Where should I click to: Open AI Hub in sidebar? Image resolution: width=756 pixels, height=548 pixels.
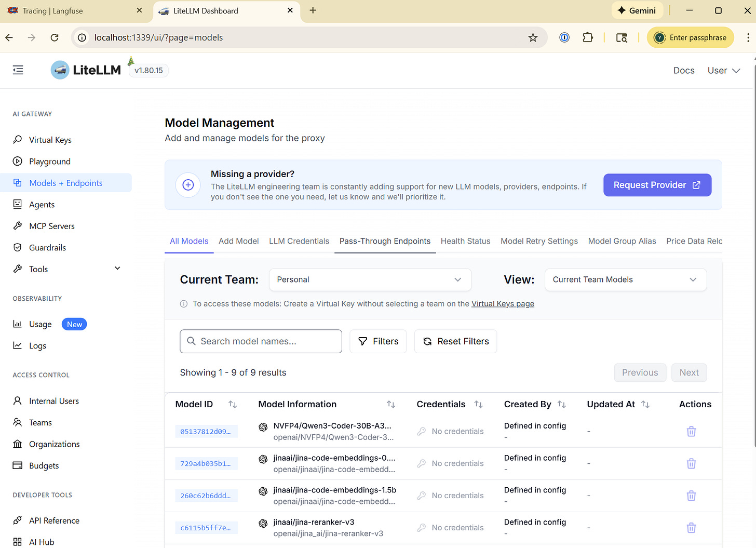(42, 542)
